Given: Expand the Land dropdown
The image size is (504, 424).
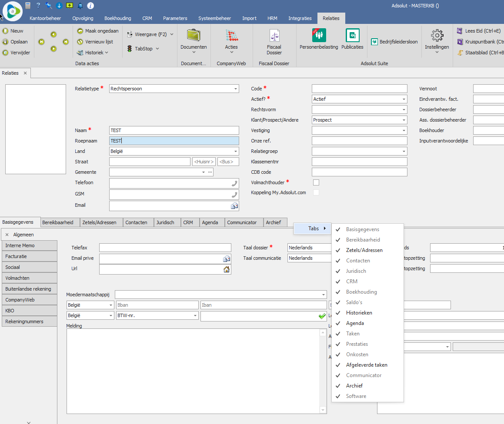Looking at the screenshot, I should (x=236, y=151).
